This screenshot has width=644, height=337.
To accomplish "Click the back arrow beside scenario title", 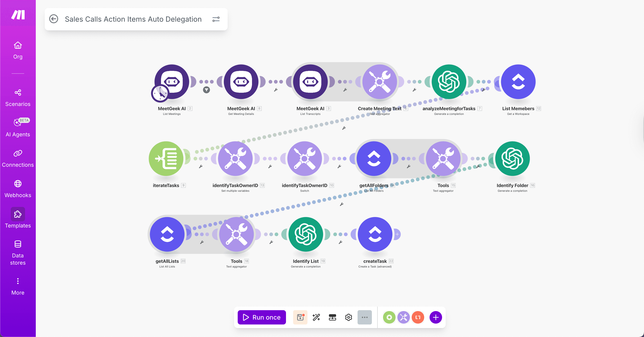I will click(54, 19).
